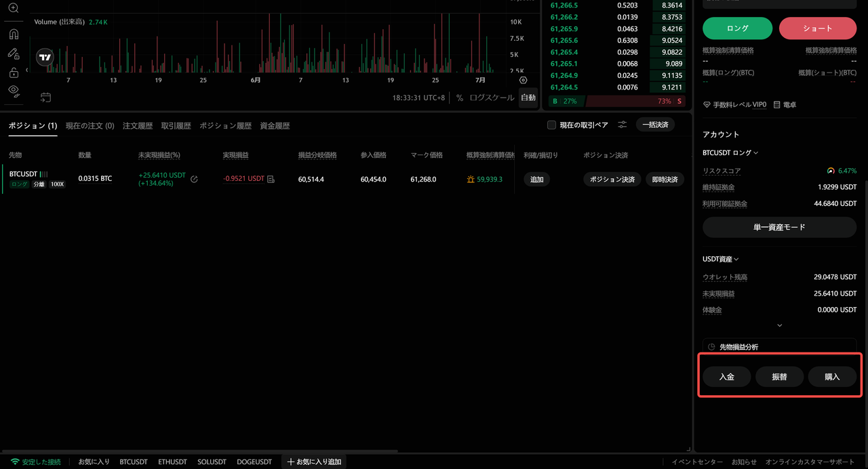The height and width of the screenshot is (469, 868).
Task: Open the position filter settings icon
Action: click(x=622, y=125)
